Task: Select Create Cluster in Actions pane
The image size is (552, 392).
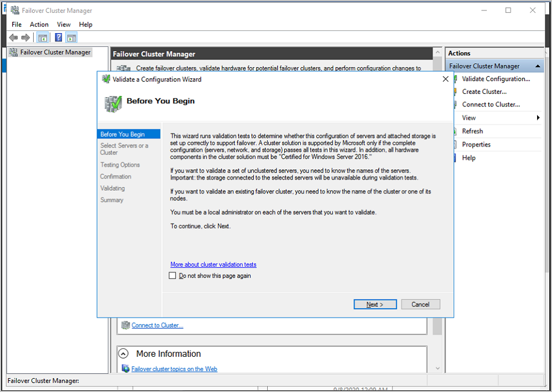Action: tap(485, 92)
